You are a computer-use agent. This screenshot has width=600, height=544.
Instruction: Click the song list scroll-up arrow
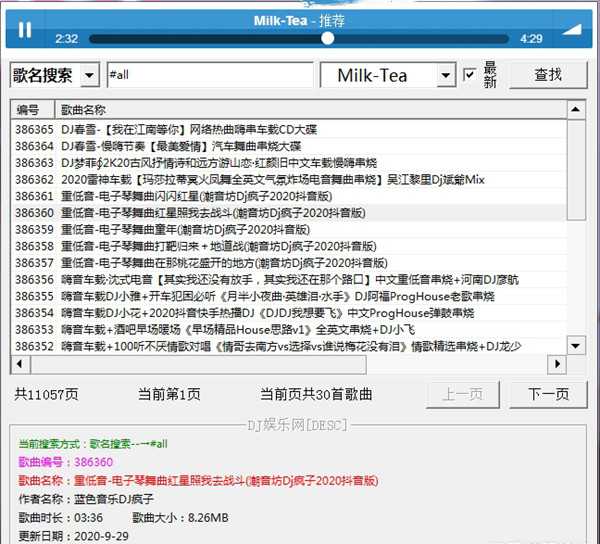pos(577,110)
